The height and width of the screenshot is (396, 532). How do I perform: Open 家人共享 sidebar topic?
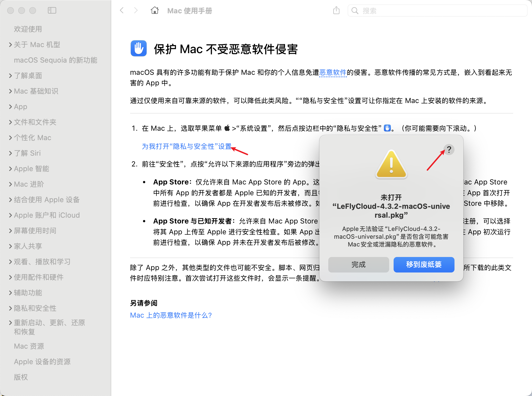(x=28, y=246)
